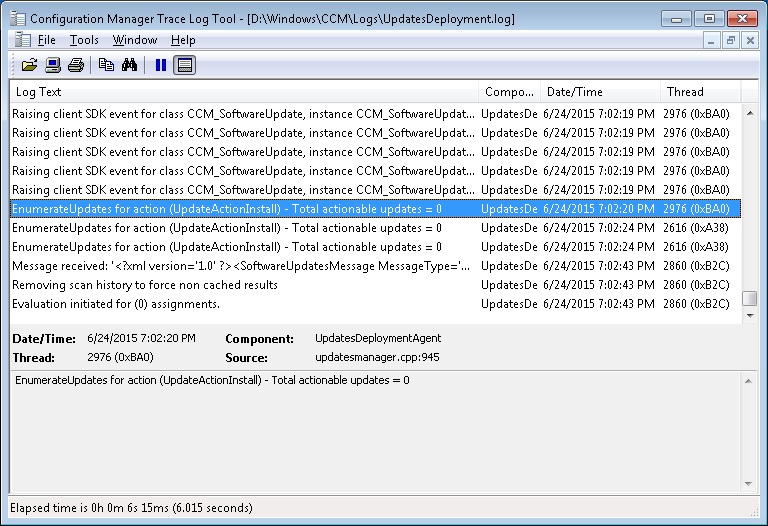
Task: Open the File menu
Action: point(46,40)
